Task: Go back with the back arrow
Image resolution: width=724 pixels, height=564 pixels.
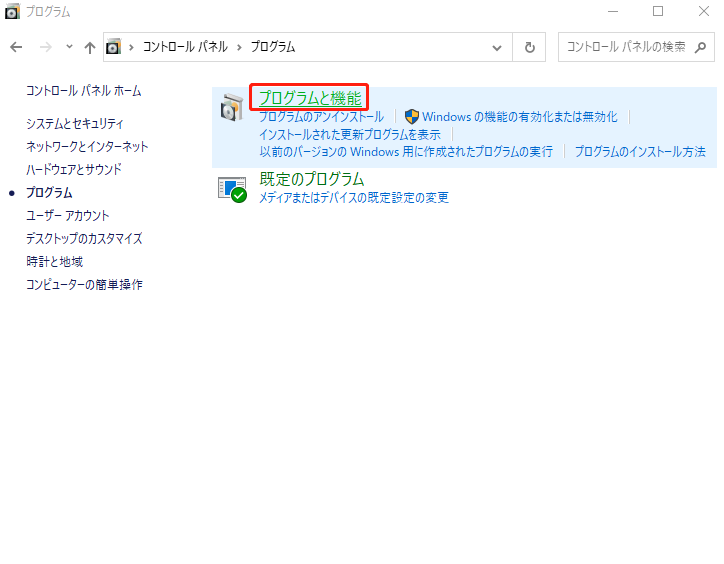Action: point(16,47)
